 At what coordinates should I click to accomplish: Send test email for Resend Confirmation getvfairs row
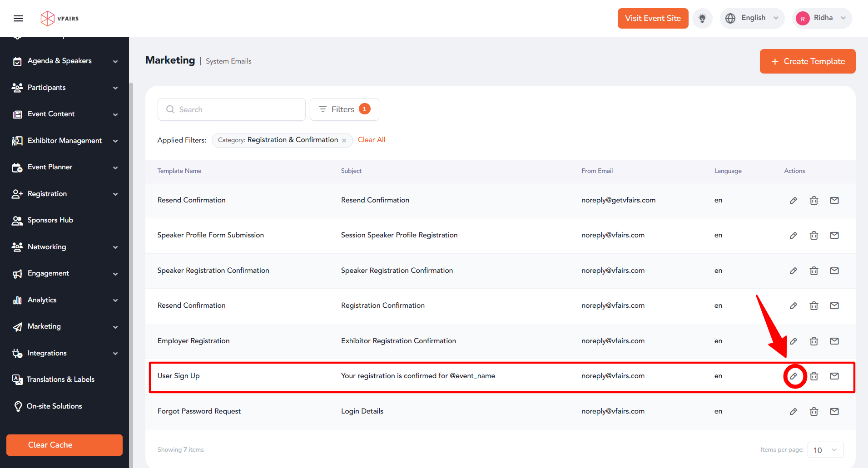point(834,200)
